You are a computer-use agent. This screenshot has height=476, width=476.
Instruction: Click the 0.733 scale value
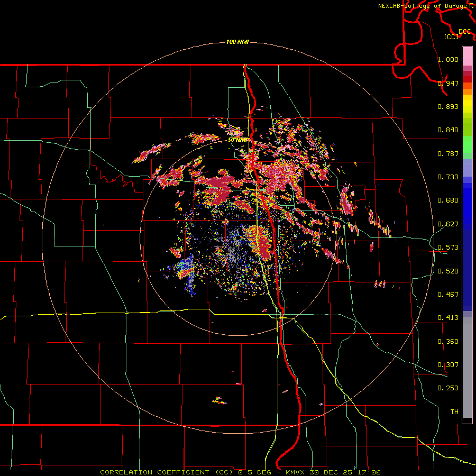[x=448, y=177]
